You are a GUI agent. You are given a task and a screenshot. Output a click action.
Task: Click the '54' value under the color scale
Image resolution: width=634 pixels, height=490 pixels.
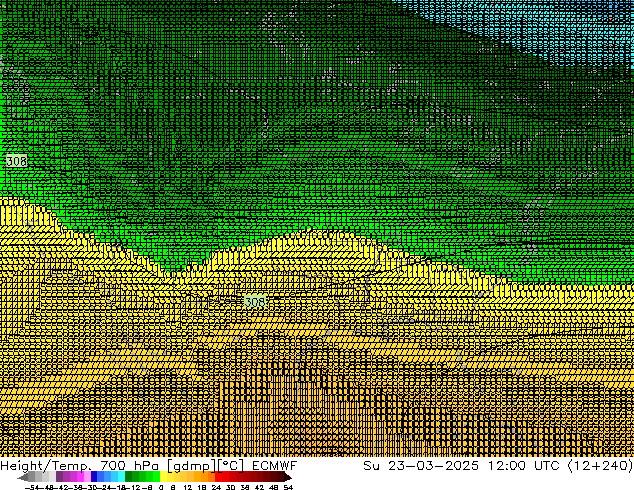click(x=287, y=487)
